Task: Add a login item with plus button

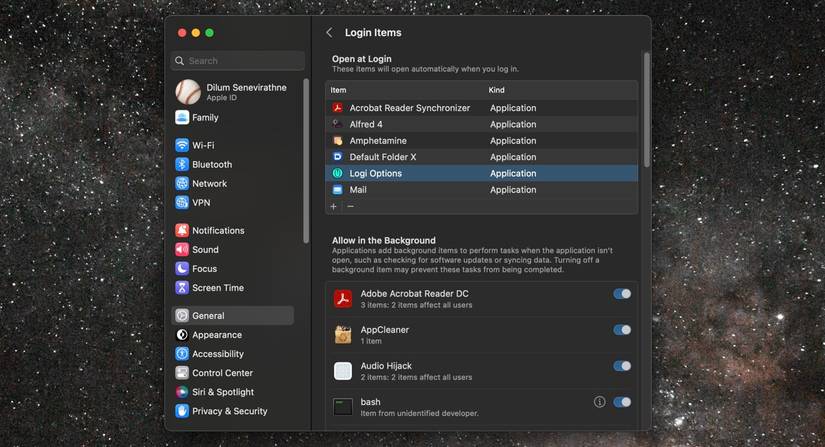Action: coord(334,206)
